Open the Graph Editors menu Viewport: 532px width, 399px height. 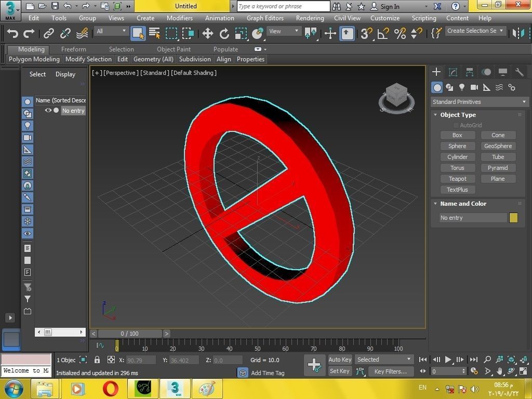[x=265, y=18]
